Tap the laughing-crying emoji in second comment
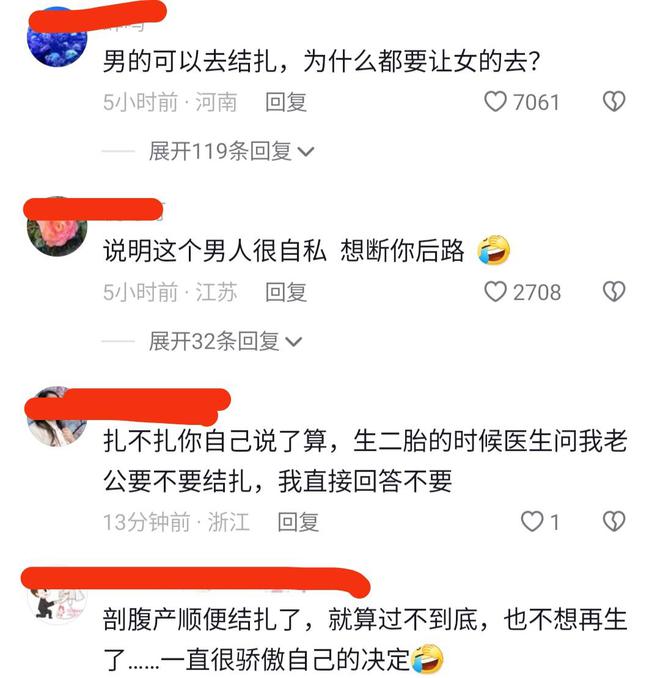The width and height of the screenshot is (660, 678). coord(493,250)
